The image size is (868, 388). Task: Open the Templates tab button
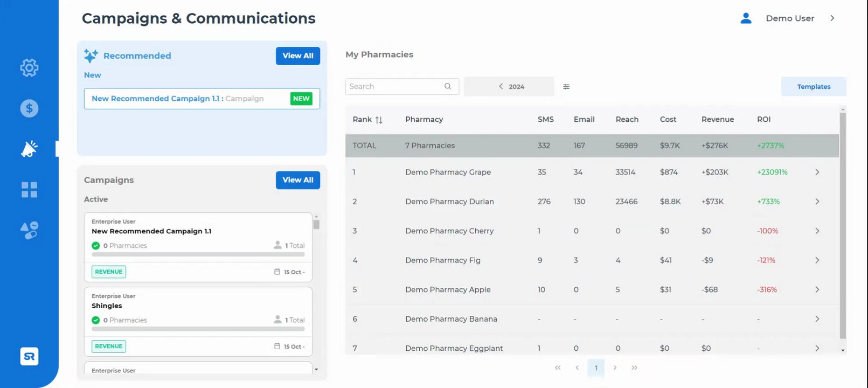[814, 87]
